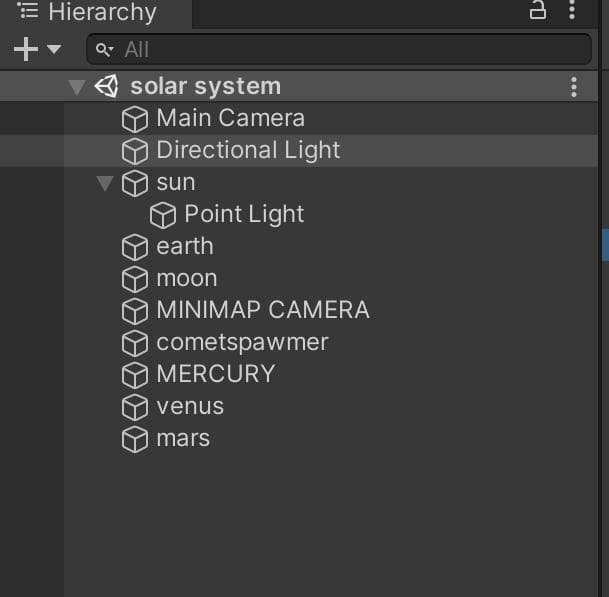Click the plus button to add object

(x=26, y=49)
